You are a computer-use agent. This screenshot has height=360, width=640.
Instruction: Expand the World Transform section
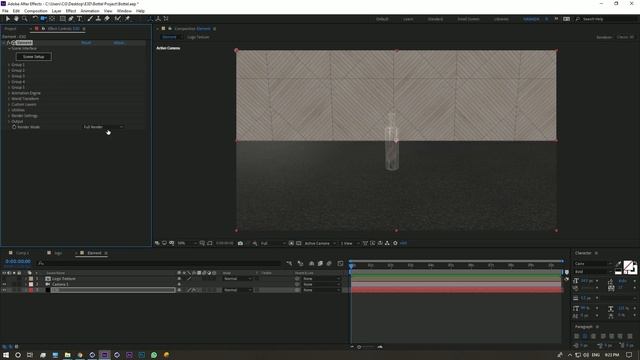tap(9, 99)
